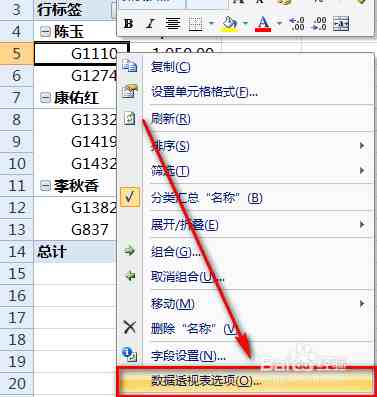The width and height of the screenshot is (377, 397).
Task: Click the refresh icon beside 刷新
Action: pos(129,118)
